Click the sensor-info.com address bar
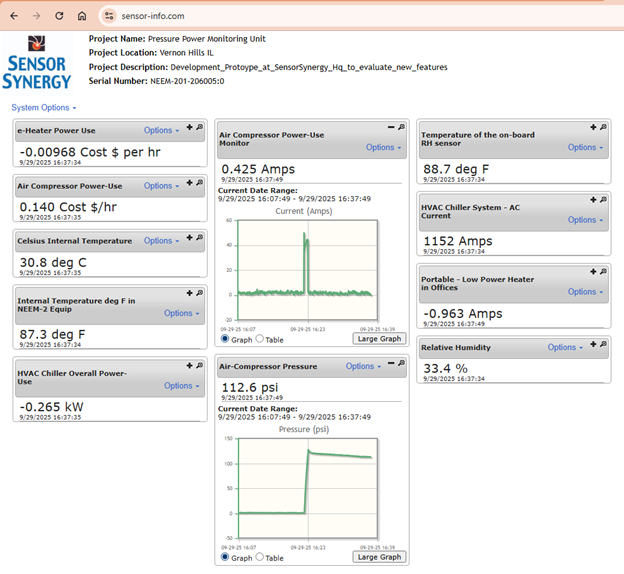 coord(300,16)
